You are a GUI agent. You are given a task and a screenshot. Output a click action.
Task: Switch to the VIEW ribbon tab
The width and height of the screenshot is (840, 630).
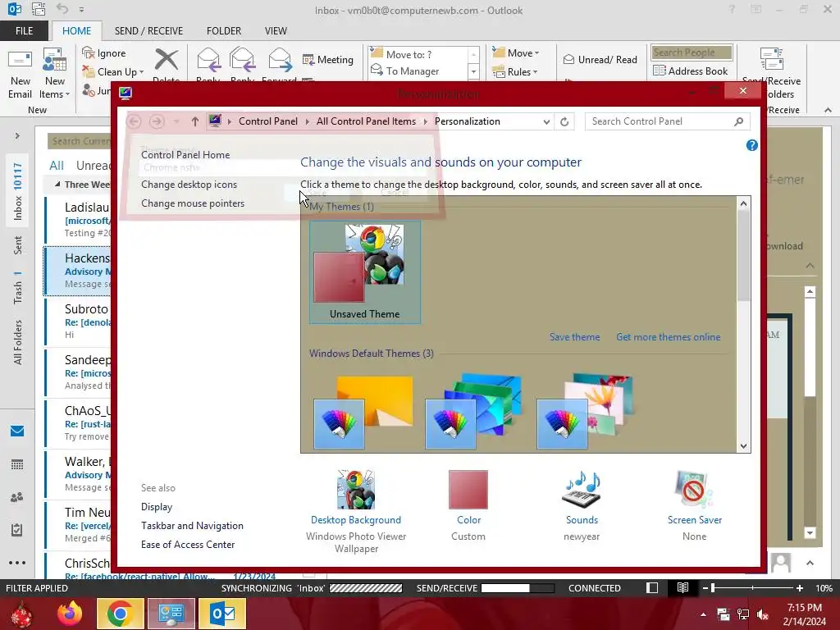(x=276, y=31)
